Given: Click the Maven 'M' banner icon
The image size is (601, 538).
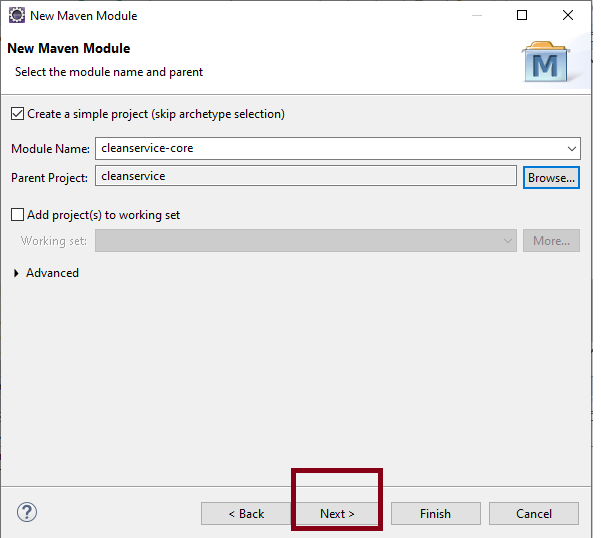Looking at the screenshot, I should (x=546, y=62).
